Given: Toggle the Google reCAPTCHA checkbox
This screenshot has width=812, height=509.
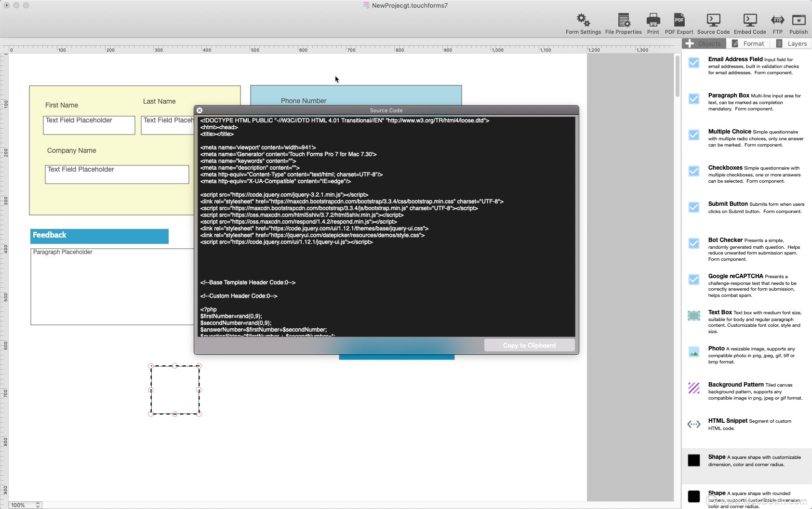Looking at the screenshot, I should pos(694,280).
